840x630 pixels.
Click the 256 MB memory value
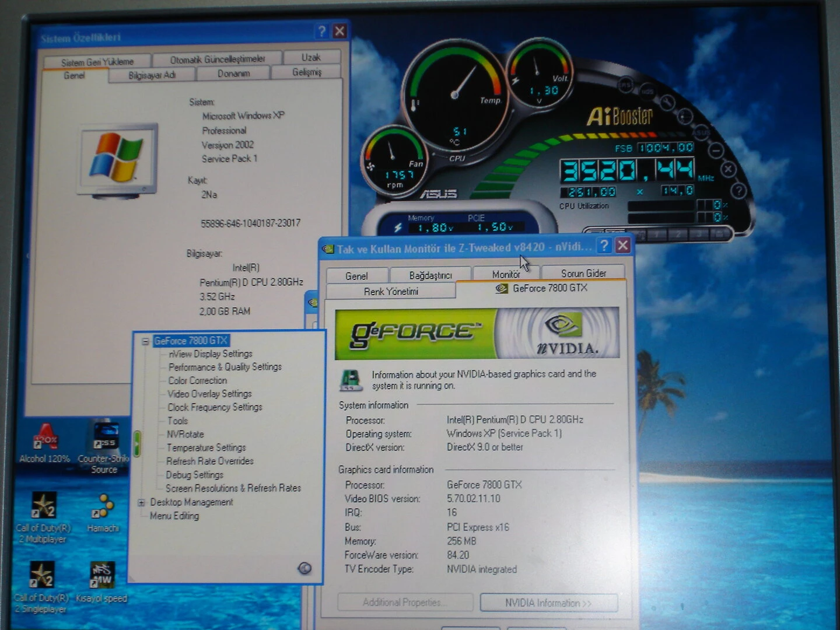pyautogui.click(x=461, y=541)
